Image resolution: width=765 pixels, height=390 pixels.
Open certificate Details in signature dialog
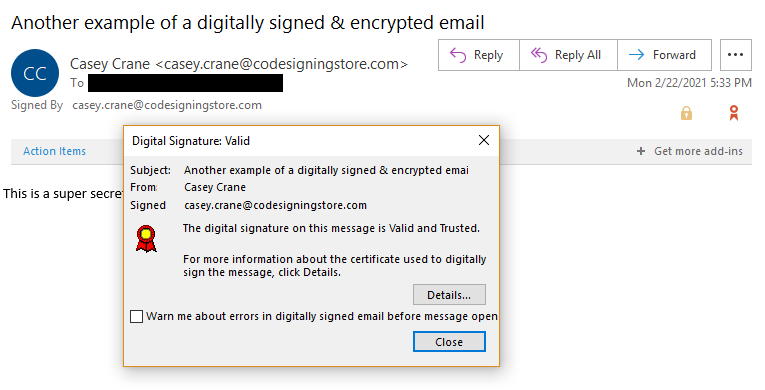449,295
